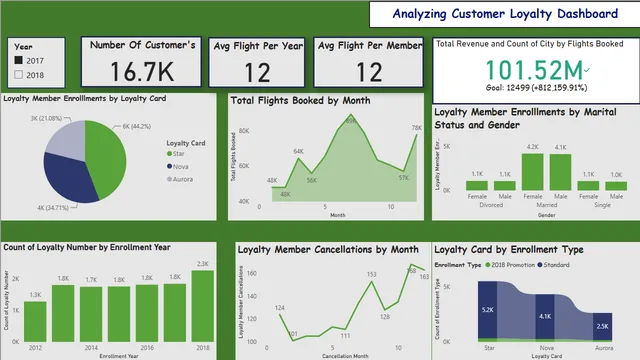This screenshot has height=360, width=640.
Task: Select the 2014 enrollment year bar
Action: (x=91, y=314)
